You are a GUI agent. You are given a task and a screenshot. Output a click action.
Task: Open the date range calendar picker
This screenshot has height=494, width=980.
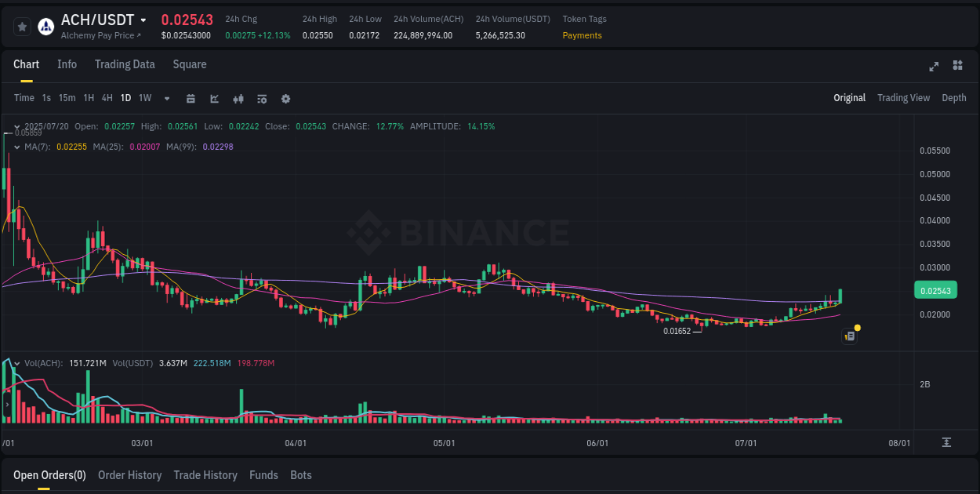coord(191,98)
